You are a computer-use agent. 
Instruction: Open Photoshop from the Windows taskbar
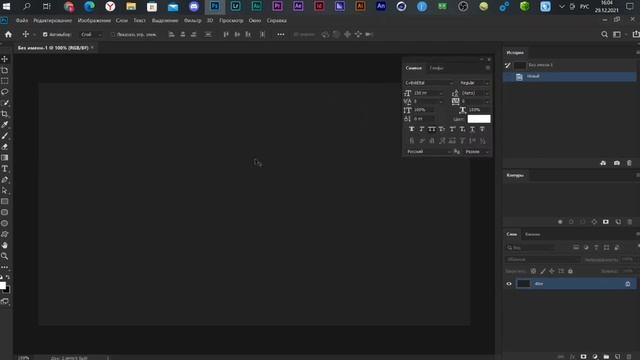pos(215,7)
